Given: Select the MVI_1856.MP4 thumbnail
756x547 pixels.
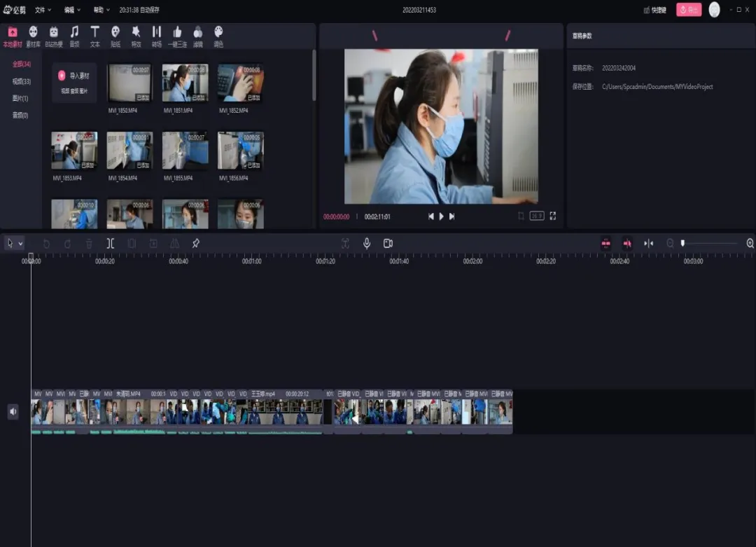Looking at the screenshot, I should pyautogui.click(x=241, y=151).
